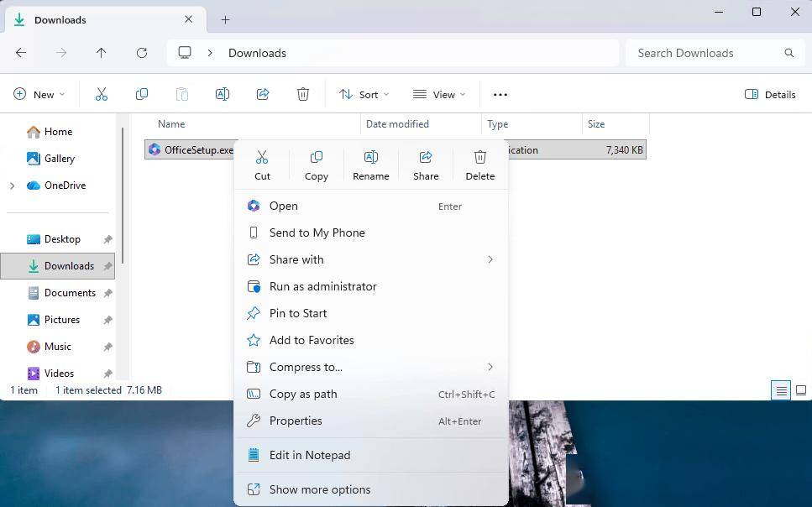
Task: Click the Copy icon in context menu
Action: tap(316, 158)
